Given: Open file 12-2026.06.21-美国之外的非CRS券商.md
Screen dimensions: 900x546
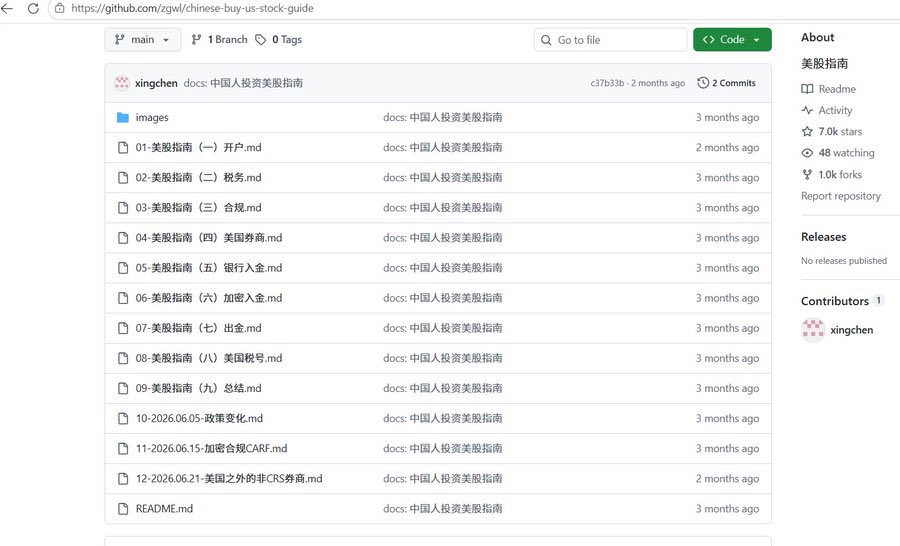Looking at the screenshot, I should point(229,479).
